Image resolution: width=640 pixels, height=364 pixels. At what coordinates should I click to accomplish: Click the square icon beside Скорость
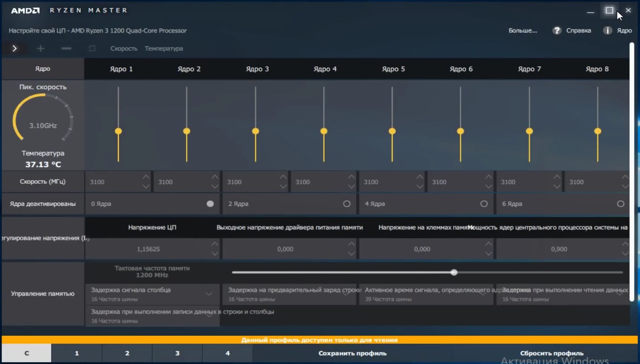point(92,49)
